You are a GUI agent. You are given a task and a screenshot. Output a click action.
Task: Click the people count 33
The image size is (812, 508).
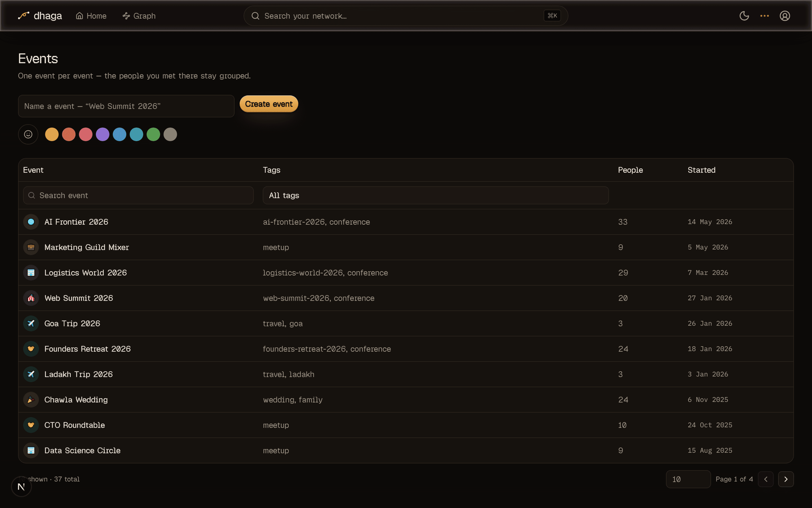pyautogui.click(x=623, y=222)
